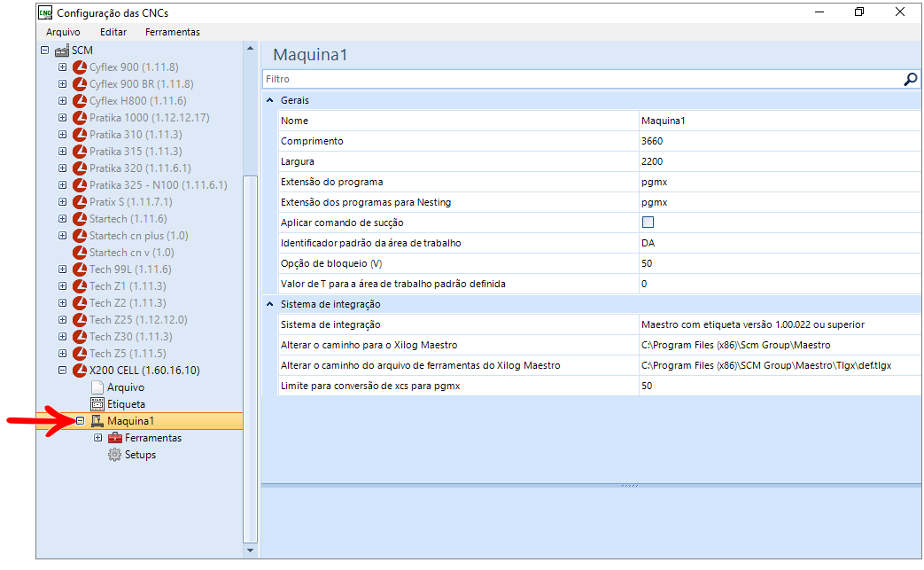924x570 pixels.
Task: Click the Pratix S machine icon
Action: coord(80,201)
